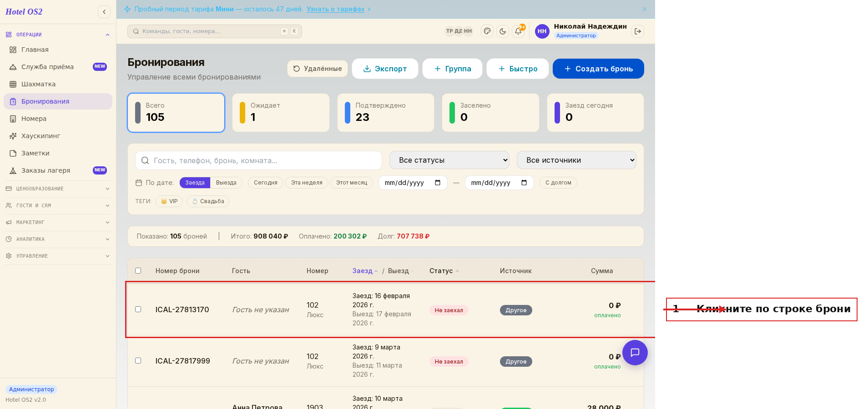Check the ICAL-27817999 booking checkbox
868x409 pixels.
pyautogui.click(x=138, y=361)
